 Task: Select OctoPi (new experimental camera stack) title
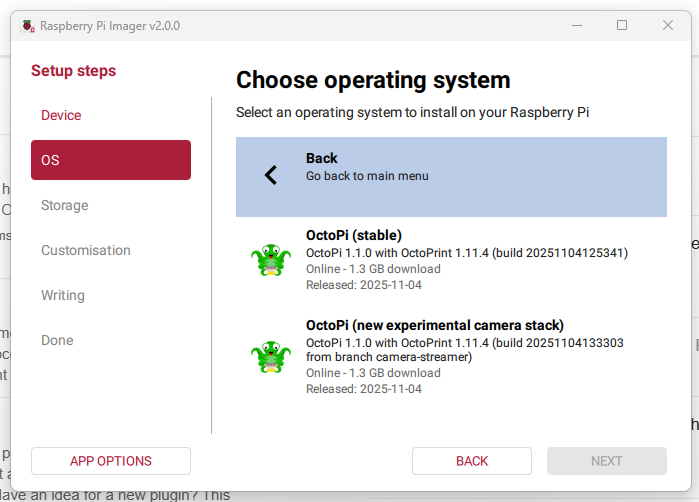point(434,325)
